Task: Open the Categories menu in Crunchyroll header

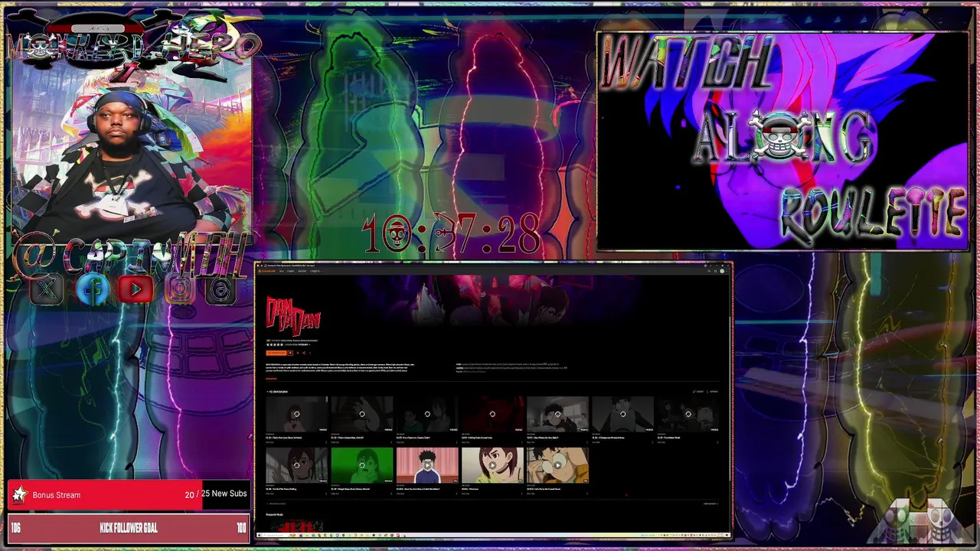Action: pos(316,271)
